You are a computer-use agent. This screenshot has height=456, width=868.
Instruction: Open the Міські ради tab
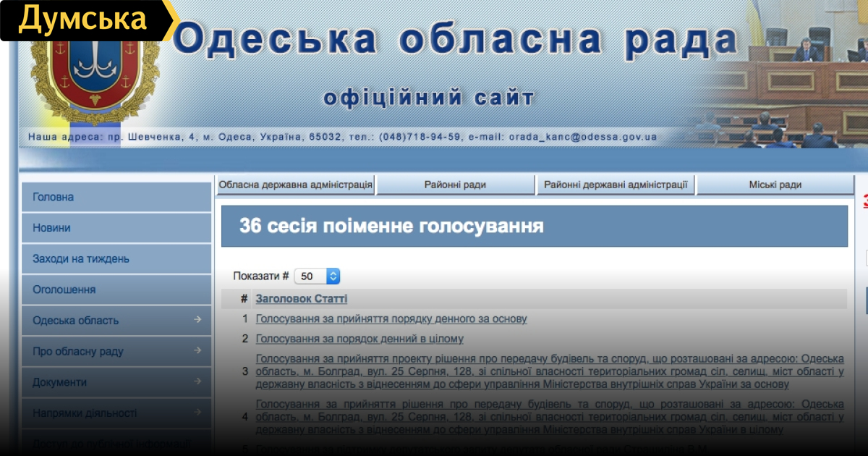775,185
